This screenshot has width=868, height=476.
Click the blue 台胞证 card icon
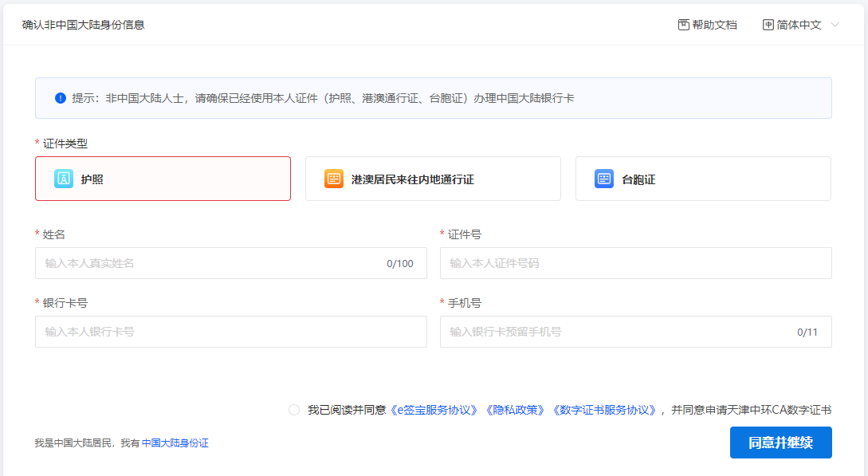coord(604,179)
